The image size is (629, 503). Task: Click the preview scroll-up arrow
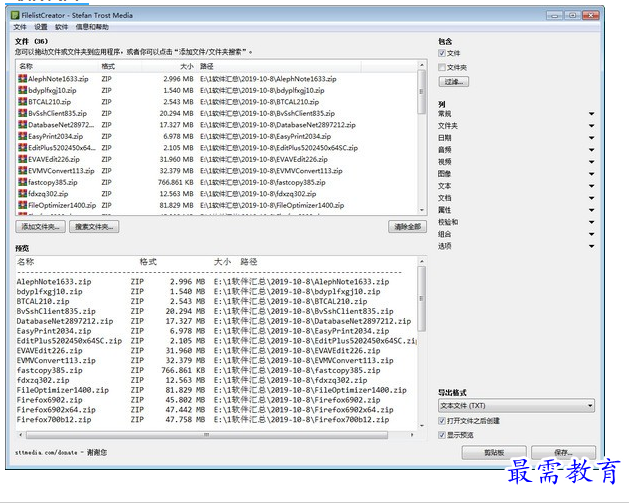[422, 262]
